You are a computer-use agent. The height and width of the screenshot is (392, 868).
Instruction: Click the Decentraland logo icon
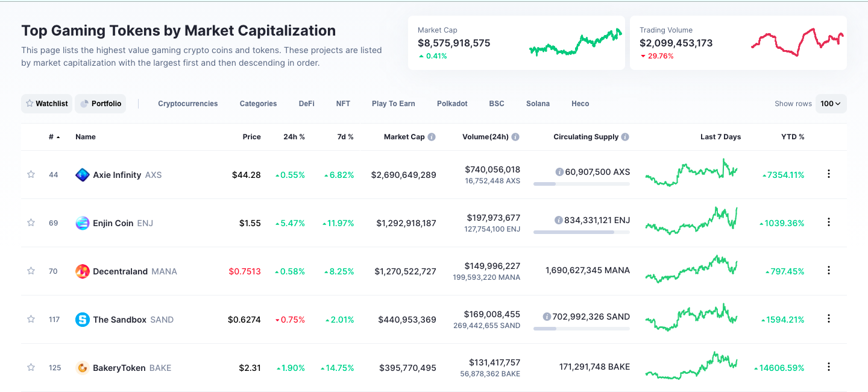pyautogui.click(x=83, y=271)
